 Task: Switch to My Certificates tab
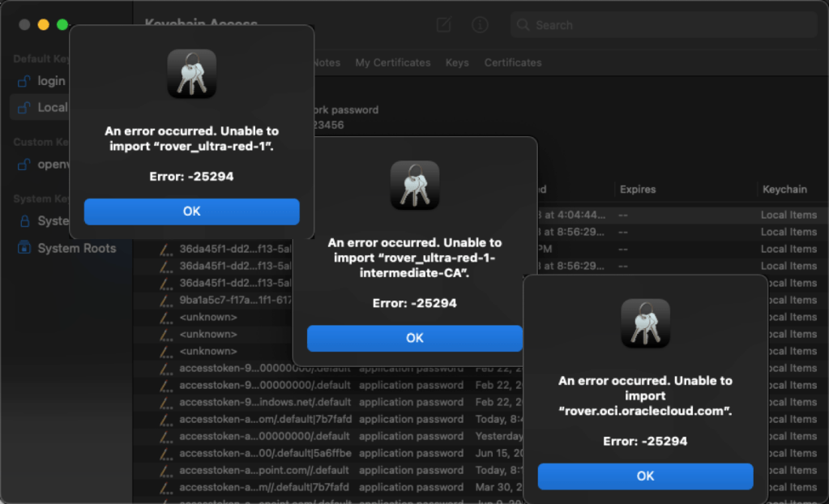pyautogui.click(x=393, y=62)
